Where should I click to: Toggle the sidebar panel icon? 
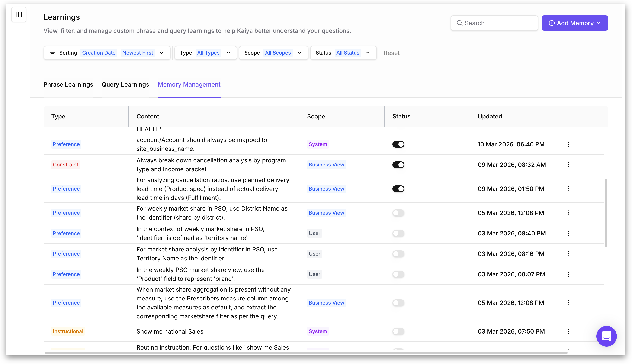pos(19,14)
